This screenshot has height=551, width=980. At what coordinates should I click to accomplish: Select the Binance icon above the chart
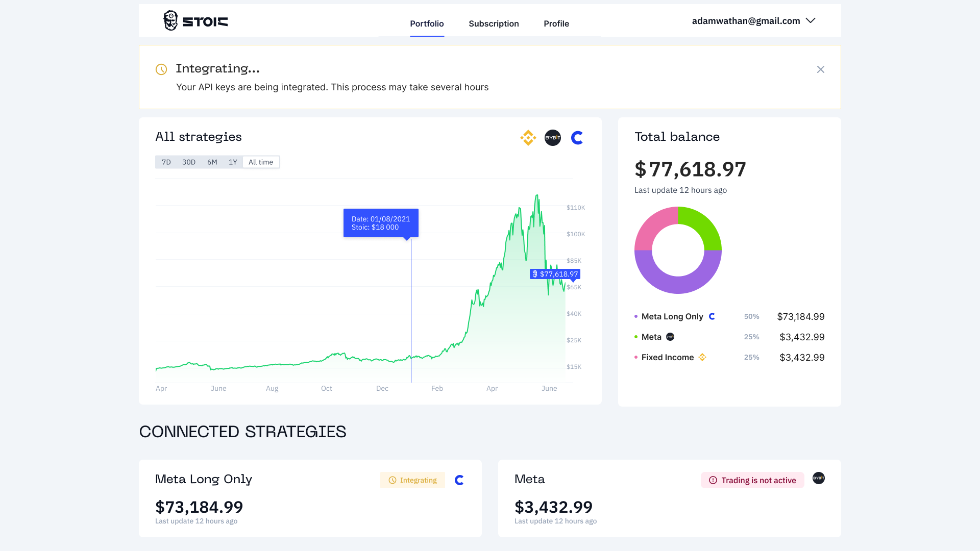(528, 138)
